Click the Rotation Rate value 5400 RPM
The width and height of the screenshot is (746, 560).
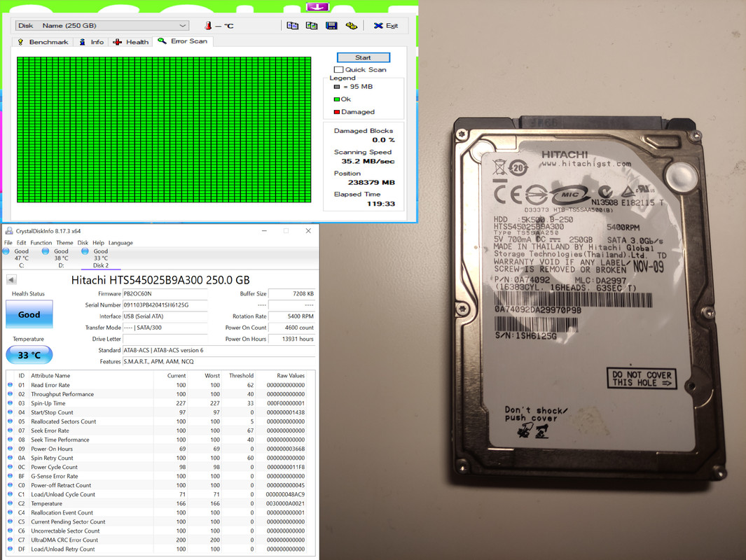tap(291, 316)
